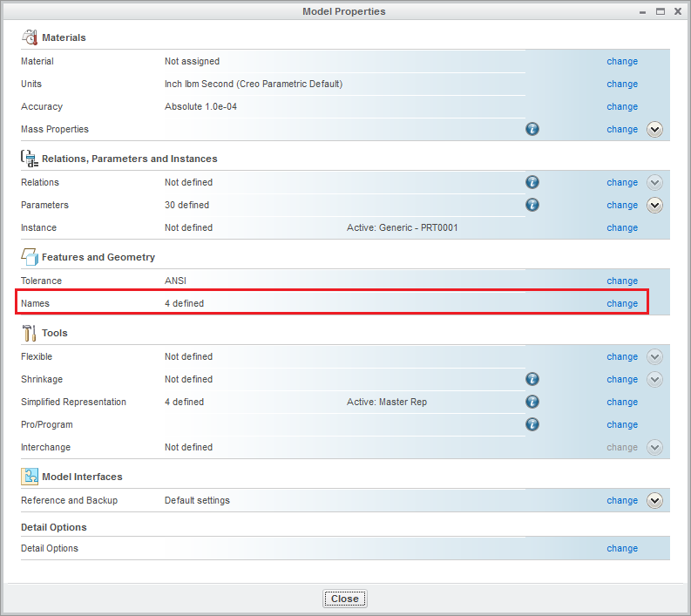Click the 'Pro/Program' label

tap(47, 425)
